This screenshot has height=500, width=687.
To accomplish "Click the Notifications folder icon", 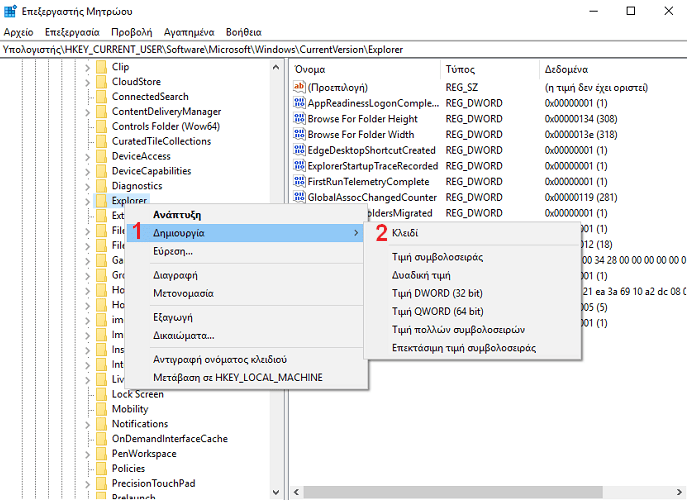I will point(101,424).
